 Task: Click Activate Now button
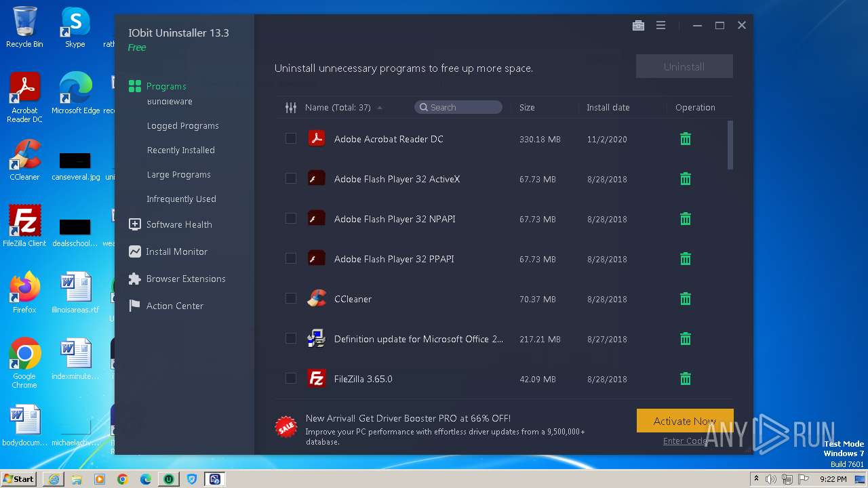point(685,421)
